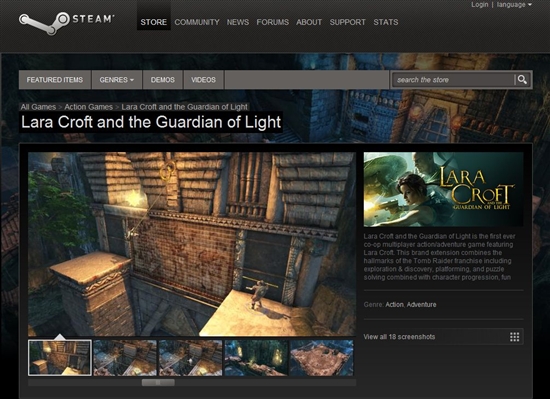The height and width of the screenshot is (399, 550).
Task: Click the Lara Croft page title heading
Action: point(151,122)
